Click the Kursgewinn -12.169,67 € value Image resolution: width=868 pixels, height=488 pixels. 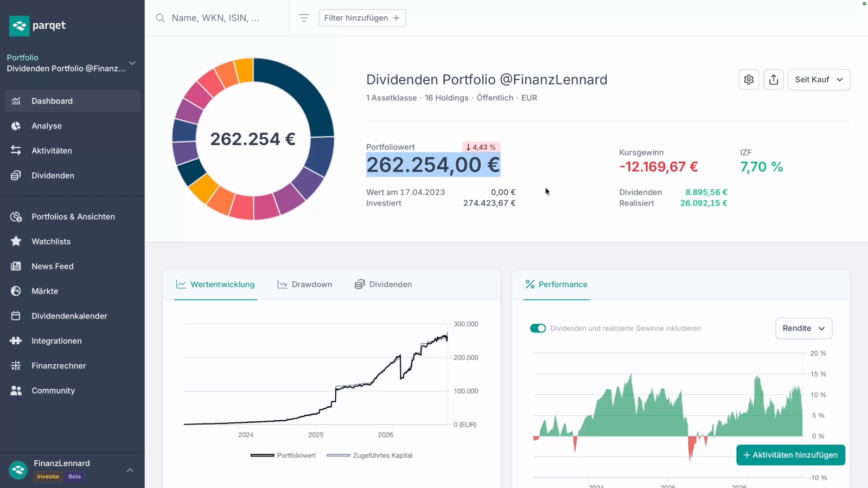pyautogui.click(x=659, y=166)
